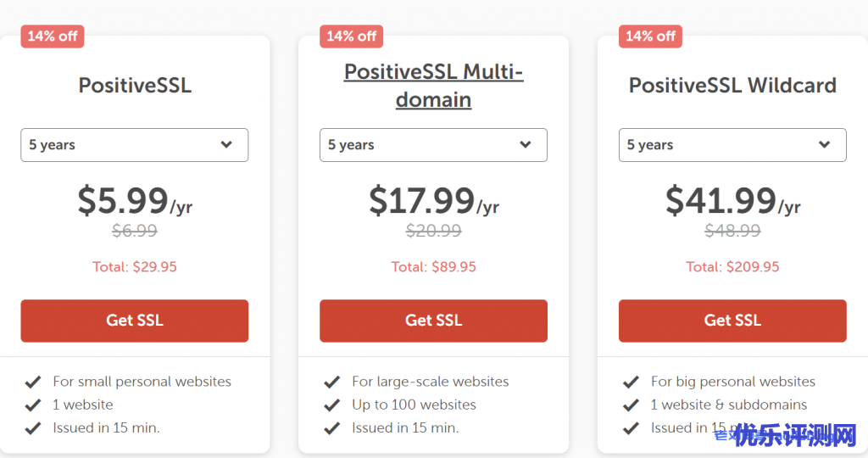The width and height of the screenshot is (868, 458).
Task: Click checkmark icon next to "1 website & subdomains"
Action: point(631,405)
